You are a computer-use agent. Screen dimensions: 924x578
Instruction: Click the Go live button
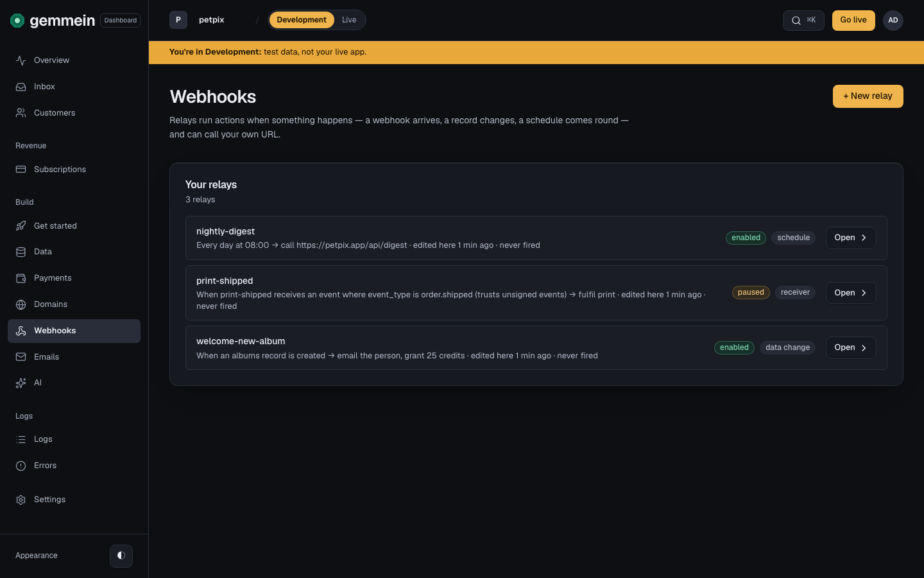pyautogui.click(x=853, y=21)
